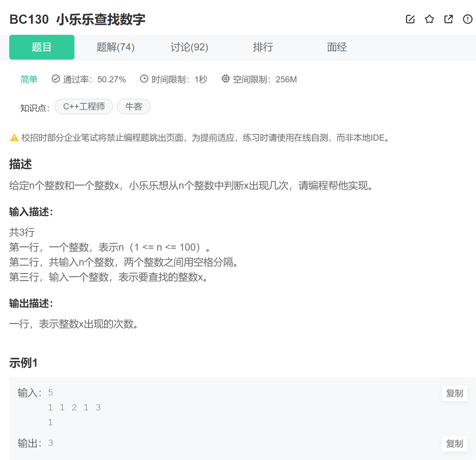Switch to 题解(74) tab
Image resolution: width=476 pixels, height=460 pixels.
[x=116, y=47]
